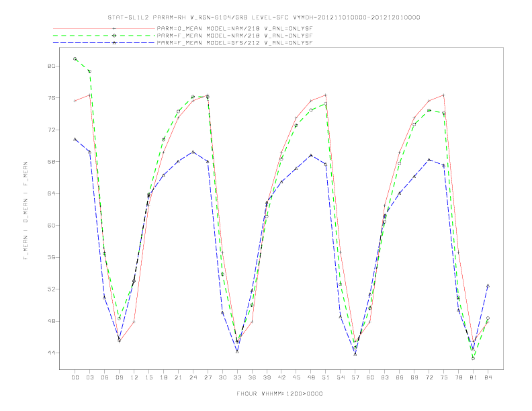Screen dimensions: 532x411
Task: Click the x-axis title FHOUR VHHMM:1200>0000
Action: pyautogui.click(x=279, y=394)
